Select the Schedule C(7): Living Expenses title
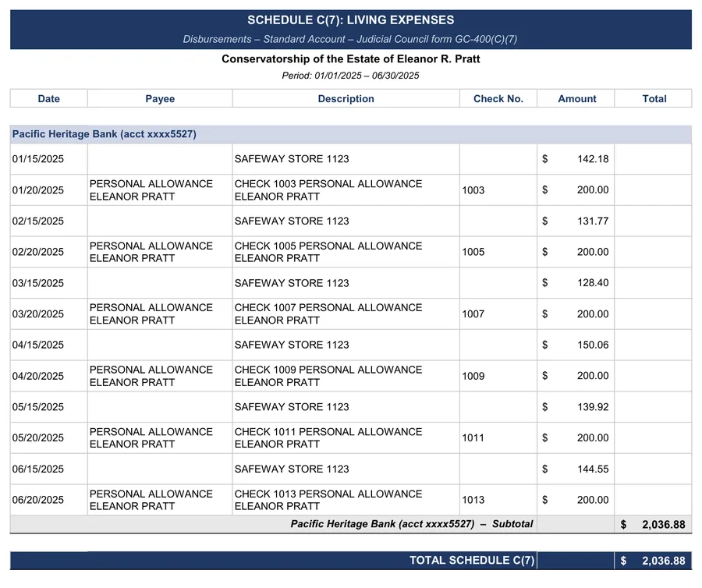Screen dimensions: 702x588 (x=350, y=20)
